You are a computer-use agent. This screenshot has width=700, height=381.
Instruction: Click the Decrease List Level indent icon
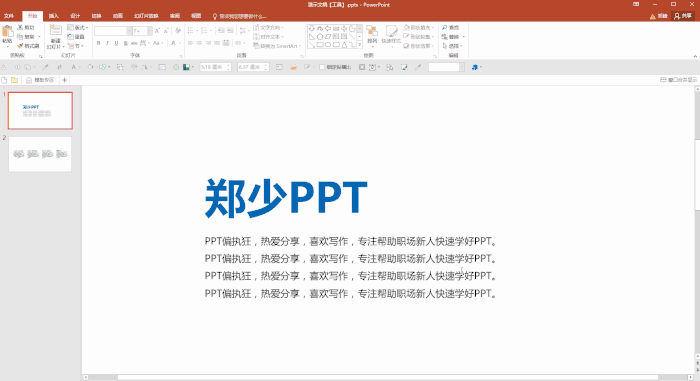(x=221, y=31)
